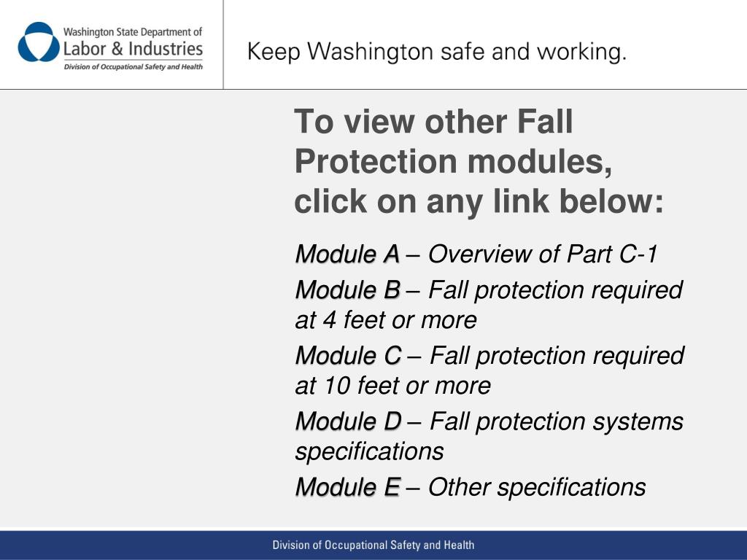Screen dimensions: 747x560
Task: Click 'Washington State Department of' header text
Action: (133, 32)
